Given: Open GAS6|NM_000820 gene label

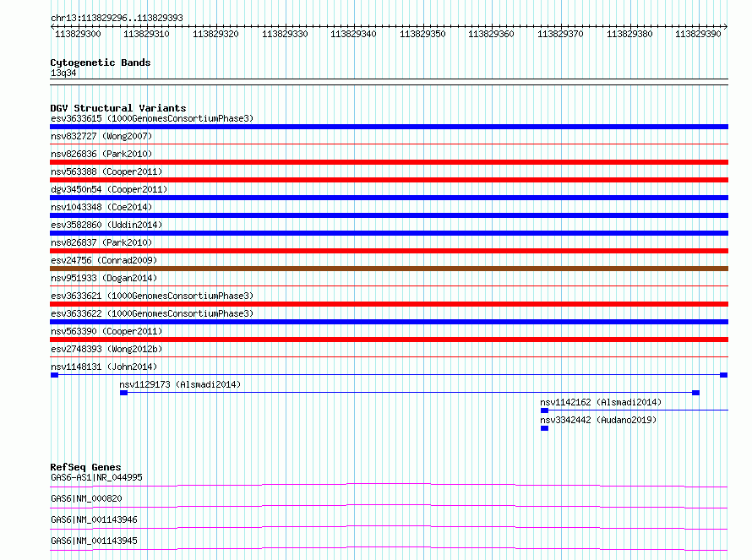Looking at the screenshot, I should (x=86, y=498).
